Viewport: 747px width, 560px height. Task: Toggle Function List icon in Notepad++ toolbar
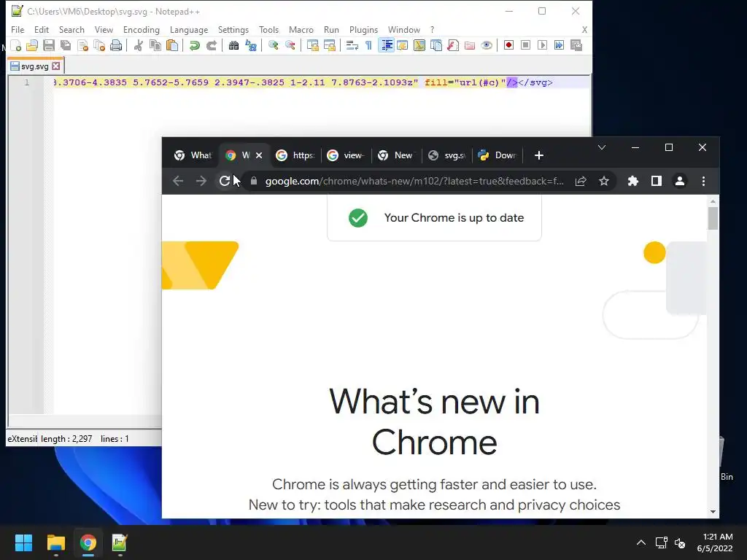tap(453, 45)
